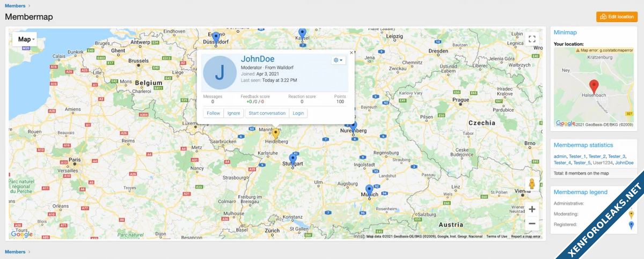Open the gear dropdown in JohnDoe card
The height and width of the screenshot is (259, 644).
(x=338, y=60)
